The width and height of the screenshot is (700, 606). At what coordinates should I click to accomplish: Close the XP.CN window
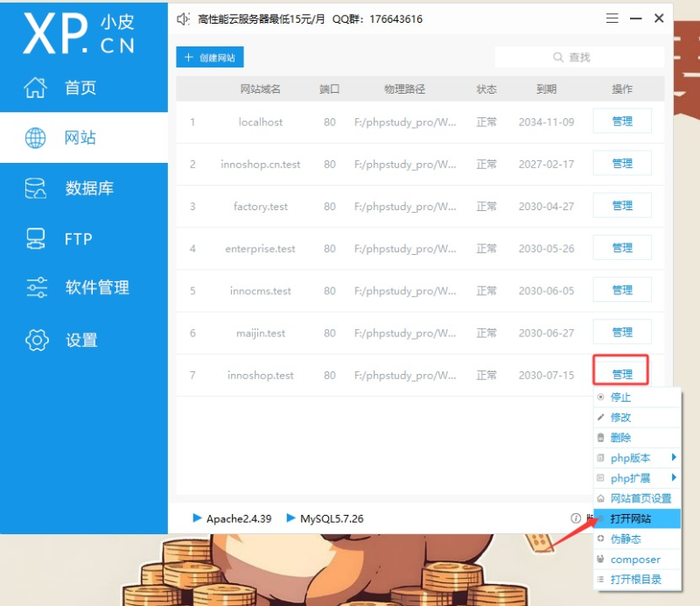pos(659,18)
